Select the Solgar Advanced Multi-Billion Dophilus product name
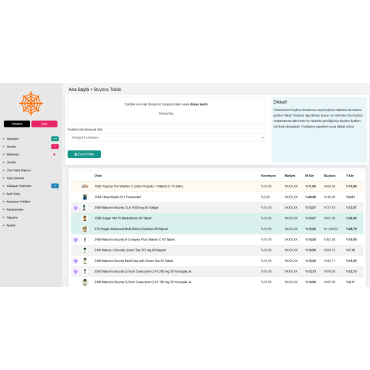370x370 pixels. tap(131, 229)
